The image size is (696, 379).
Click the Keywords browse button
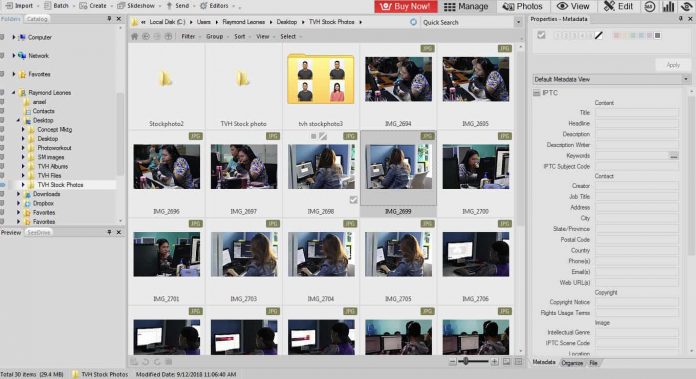click(673, 156)
